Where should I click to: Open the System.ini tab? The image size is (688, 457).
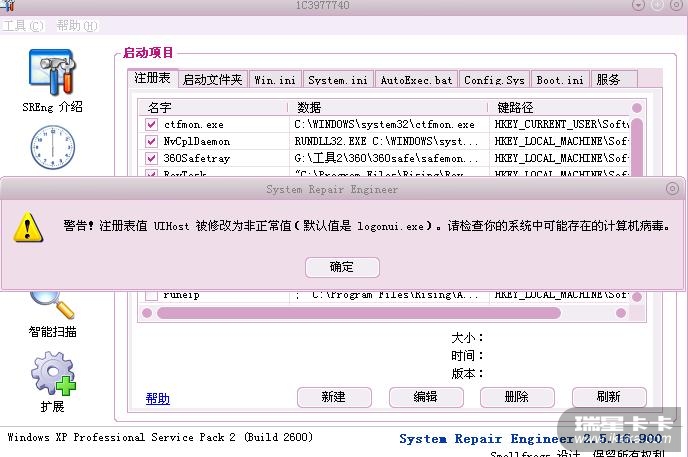(338, 79)
